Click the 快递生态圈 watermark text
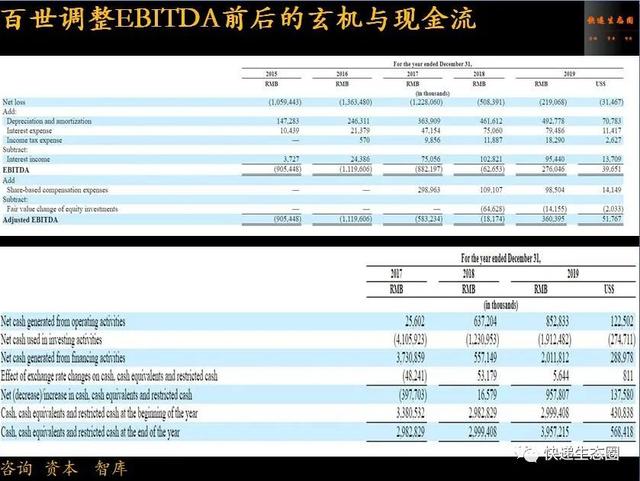The height and width of the screenshot is (481, 640). click(x=582, y=453)
